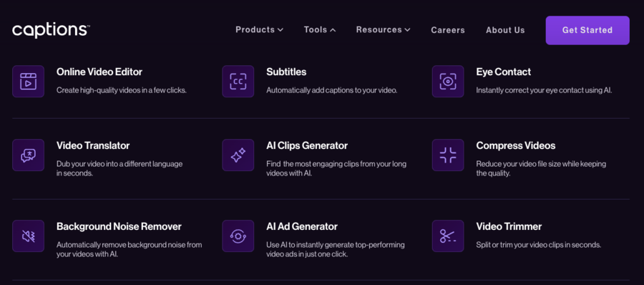Open the AI Ad Generator title link
The height and width of the screenshot is (285, 644).
coord(302,226)
